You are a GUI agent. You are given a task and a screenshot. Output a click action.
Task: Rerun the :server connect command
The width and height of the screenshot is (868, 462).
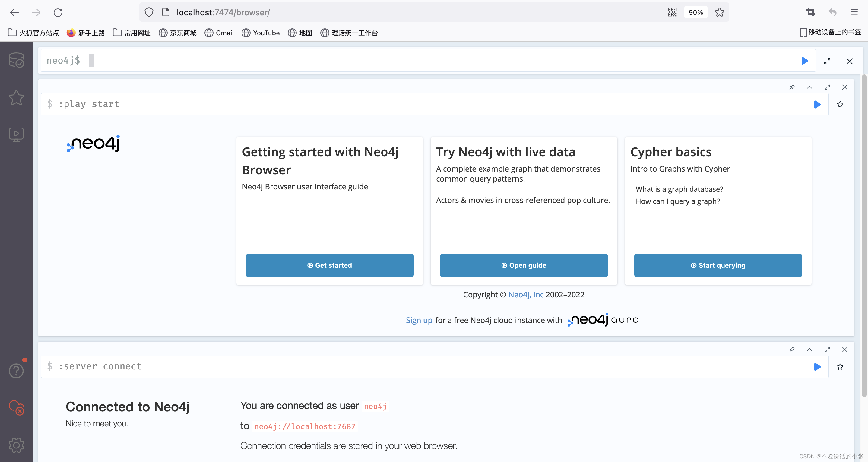click(x=817, y=367)
